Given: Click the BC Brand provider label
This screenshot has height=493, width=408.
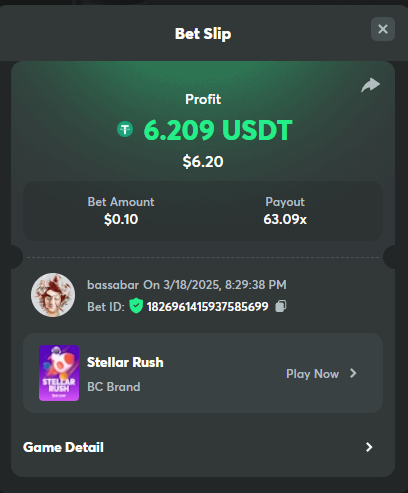Looking at the screenshot, I should (114, 387).
